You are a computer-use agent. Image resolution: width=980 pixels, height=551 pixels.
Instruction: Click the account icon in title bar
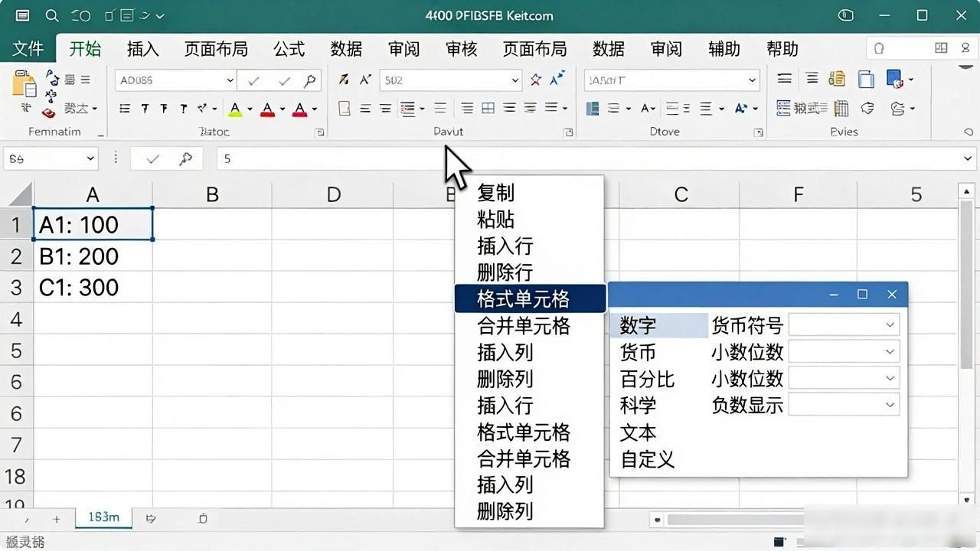pyautogui.click(x=846, y=15)
